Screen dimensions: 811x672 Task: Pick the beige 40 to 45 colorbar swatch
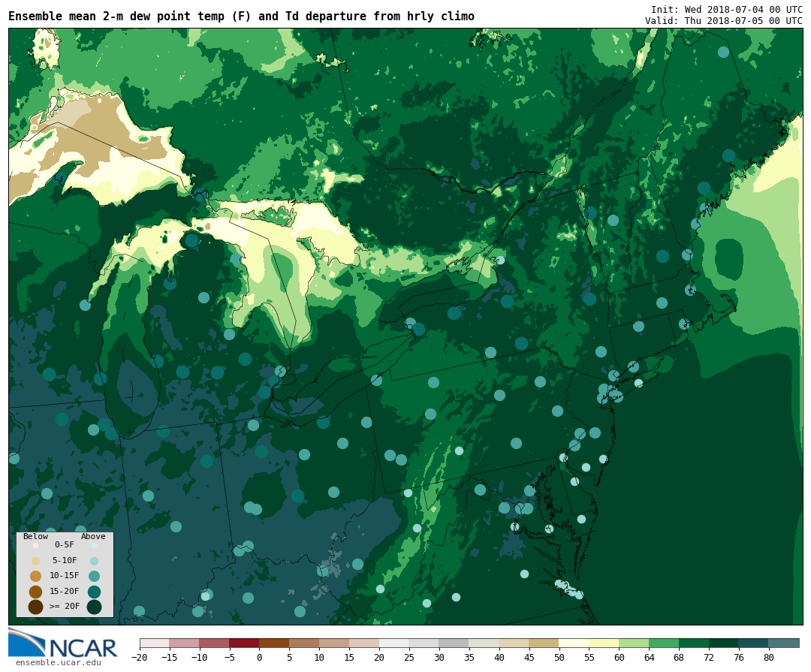click(x=514, y=643)
